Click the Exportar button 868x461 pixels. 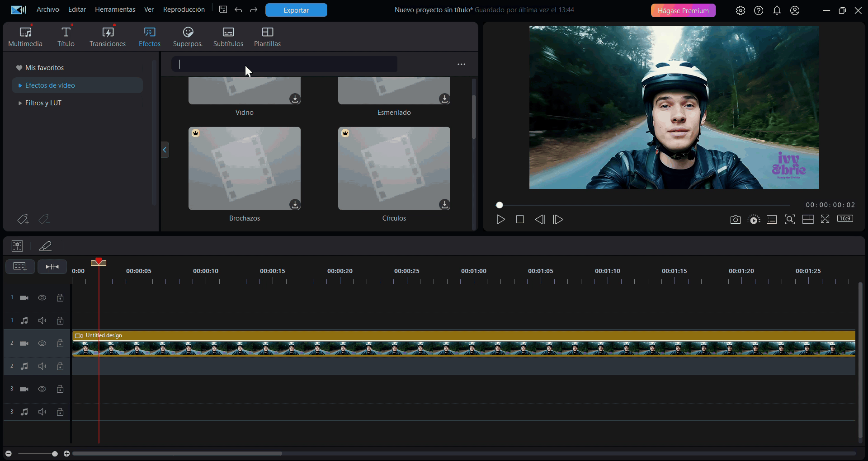click(296, 10)
